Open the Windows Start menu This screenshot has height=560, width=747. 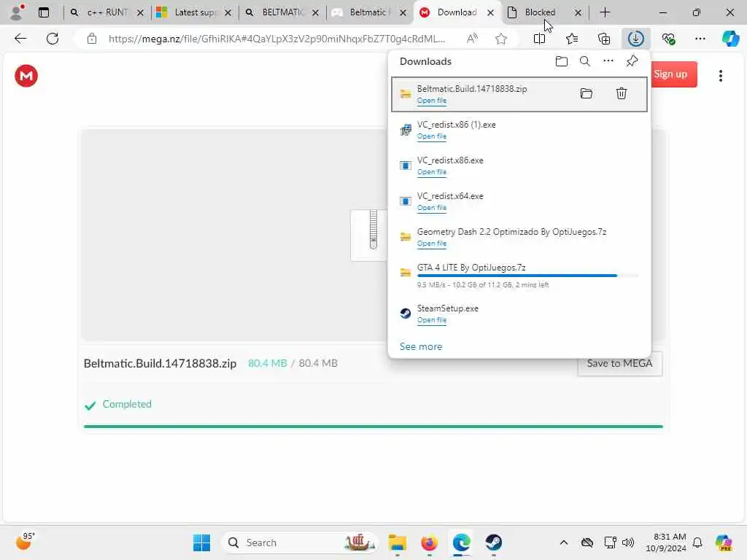point(201,542)
